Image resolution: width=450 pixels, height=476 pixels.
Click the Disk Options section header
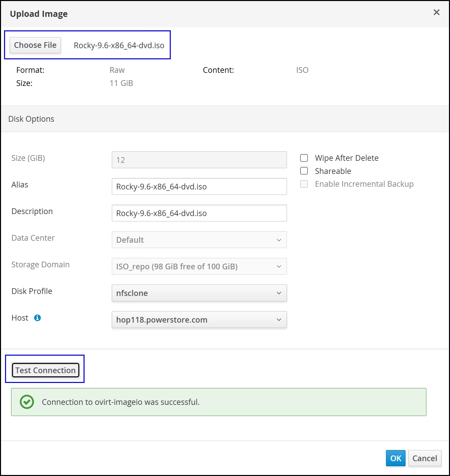coord(225,119)
